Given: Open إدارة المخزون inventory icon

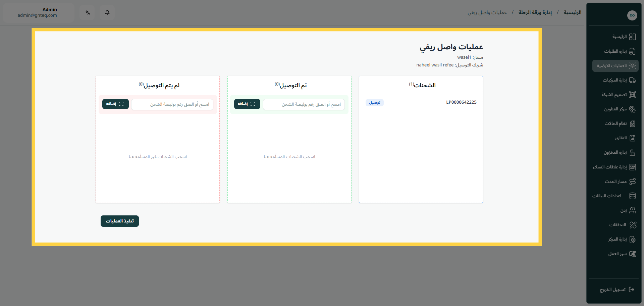Looking at the screenshot, I should coord(632,152).
